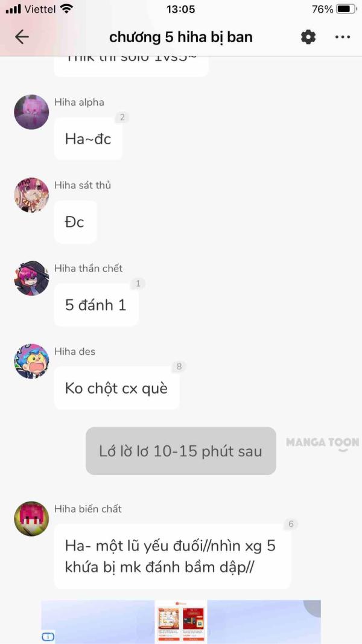The width and height of the screenshot is (362, 644).
Task: Open comment count 1 on 5 đánh 1
Action: 138,284
